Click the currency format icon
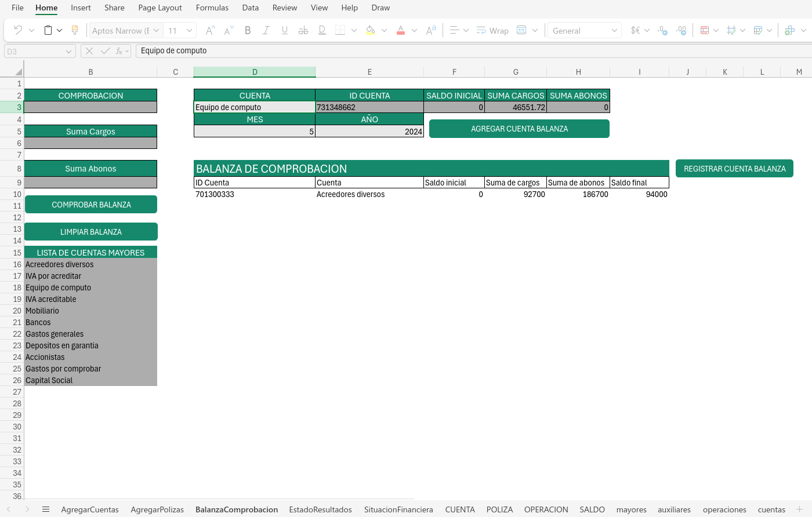Viewport: 812px width, 517px height. pos(636,30)
